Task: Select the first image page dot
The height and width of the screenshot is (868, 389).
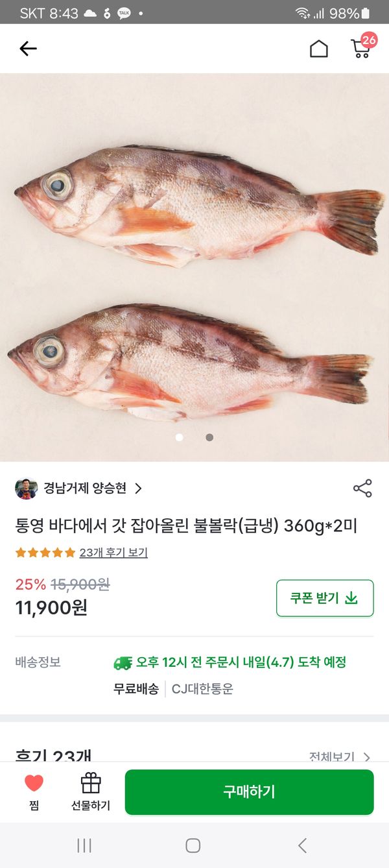Action: (179, 437)
